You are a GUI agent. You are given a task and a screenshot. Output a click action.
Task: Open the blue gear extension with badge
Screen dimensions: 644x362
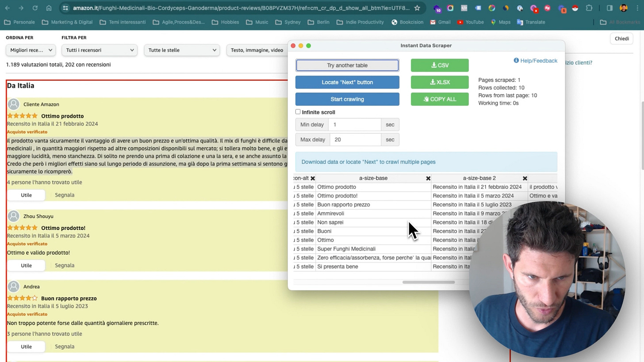[562, 8]
